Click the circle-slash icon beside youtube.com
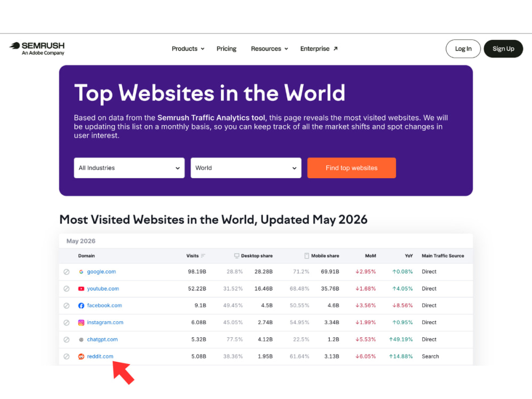Screen dimensions: 532x399 pos(66,289)
